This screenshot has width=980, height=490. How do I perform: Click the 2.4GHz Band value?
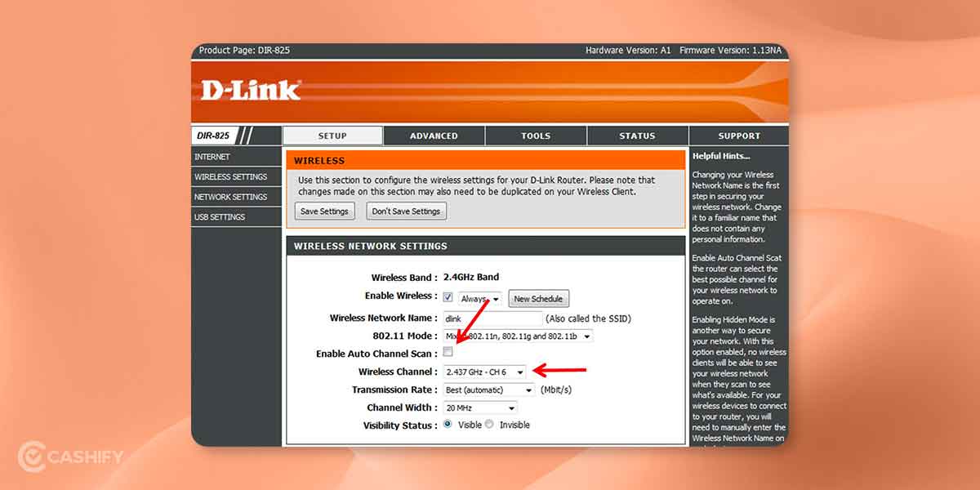pos(471,277)
